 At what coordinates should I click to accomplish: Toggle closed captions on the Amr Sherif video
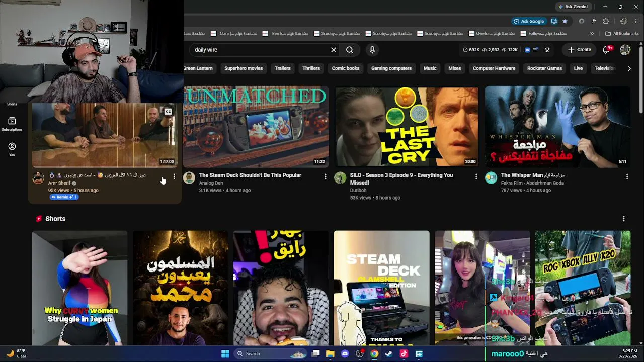point(168,112)
